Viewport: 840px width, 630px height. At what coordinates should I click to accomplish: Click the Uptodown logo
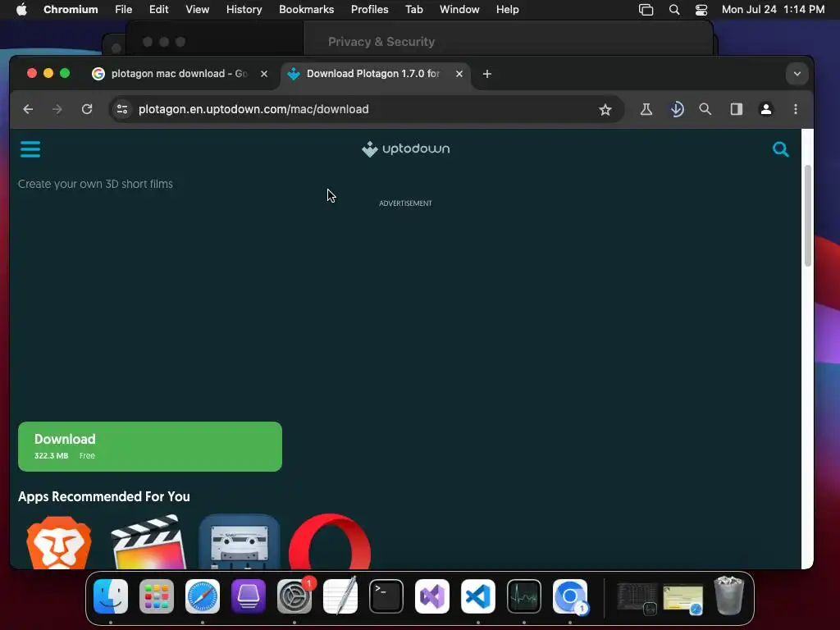coord(405,149)
